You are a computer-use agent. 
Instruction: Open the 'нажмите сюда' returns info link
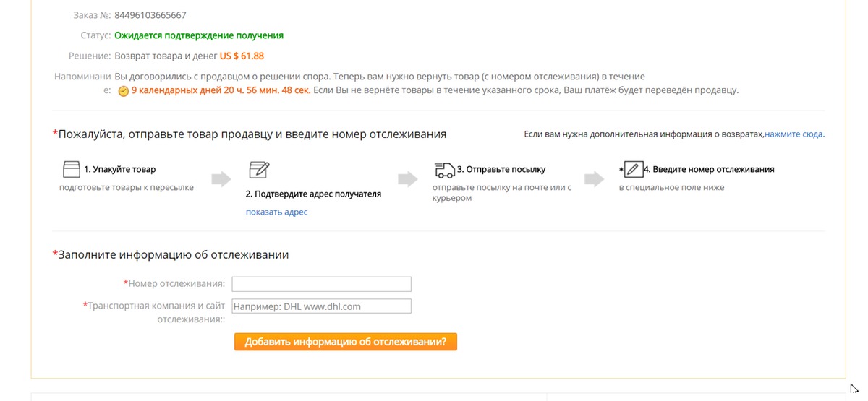[x=793, y=134]
